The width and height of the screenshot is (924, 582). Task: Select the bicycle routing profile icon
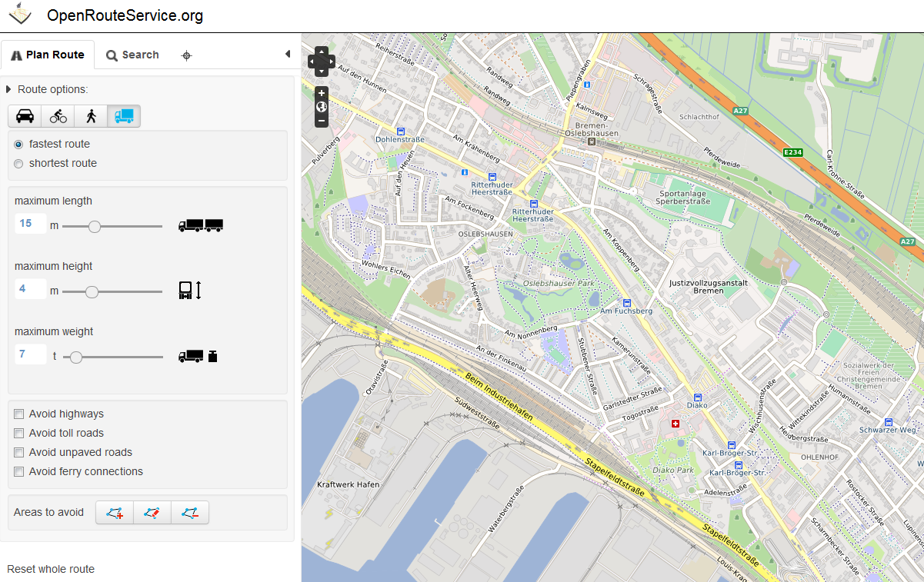[x=58, y=116]
